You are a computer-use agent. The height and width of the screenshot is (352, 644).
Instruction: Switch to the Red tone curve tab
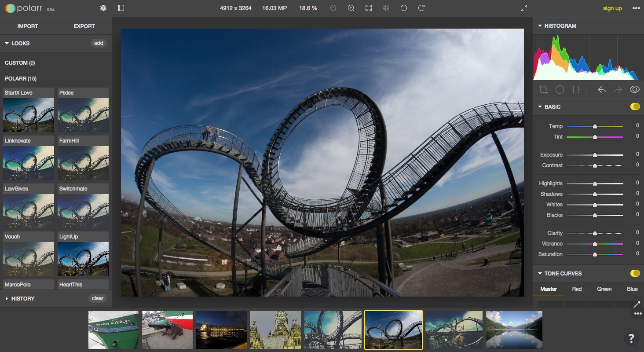pyautogui.click(x=577, y=289)
